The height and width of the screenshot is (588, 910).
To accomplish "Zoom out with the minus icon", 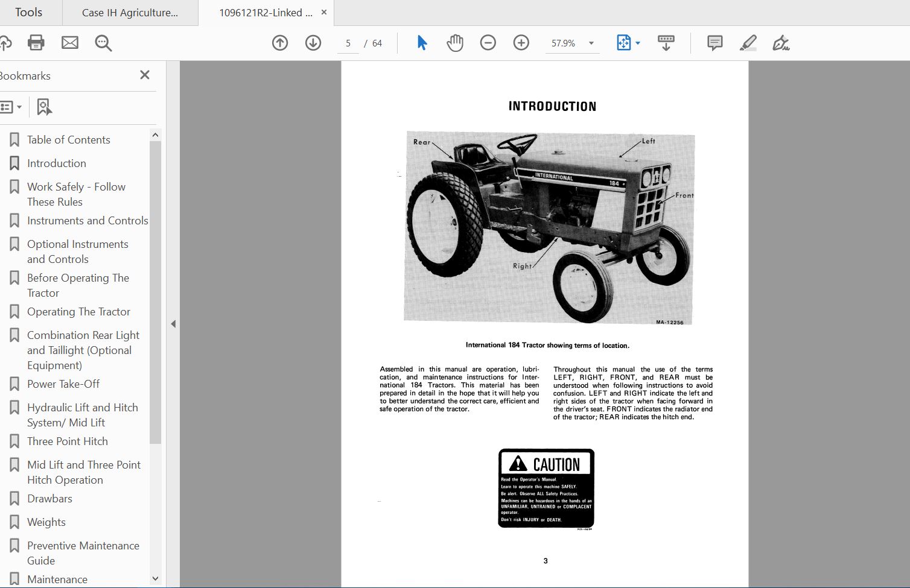I will point(488,43).
